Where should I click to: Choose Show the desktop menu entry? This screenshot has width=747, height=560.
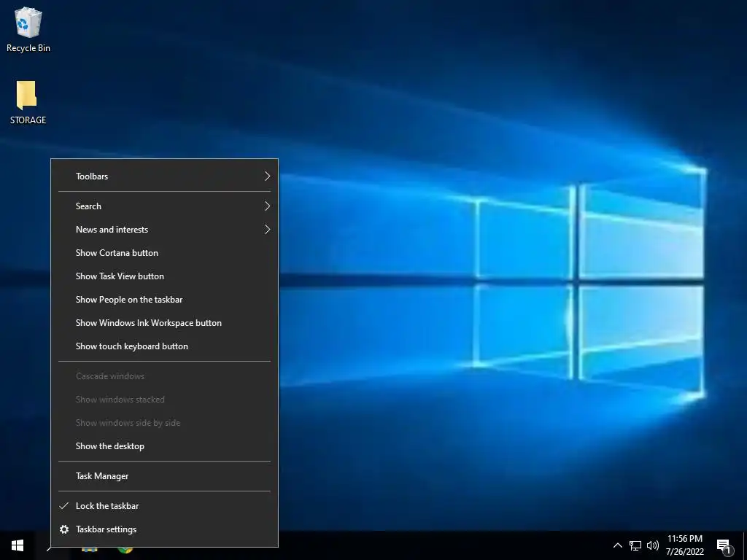[164, 446]
